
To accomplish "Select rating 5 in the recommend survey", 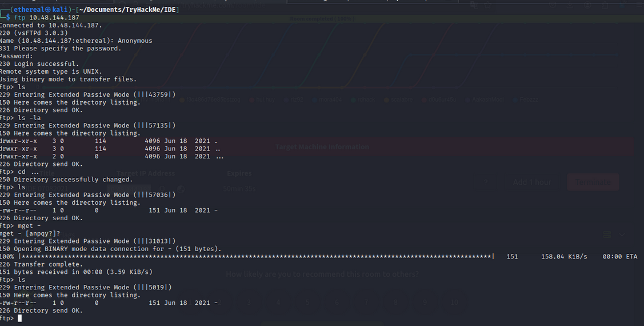I will [x=307, y=303].
